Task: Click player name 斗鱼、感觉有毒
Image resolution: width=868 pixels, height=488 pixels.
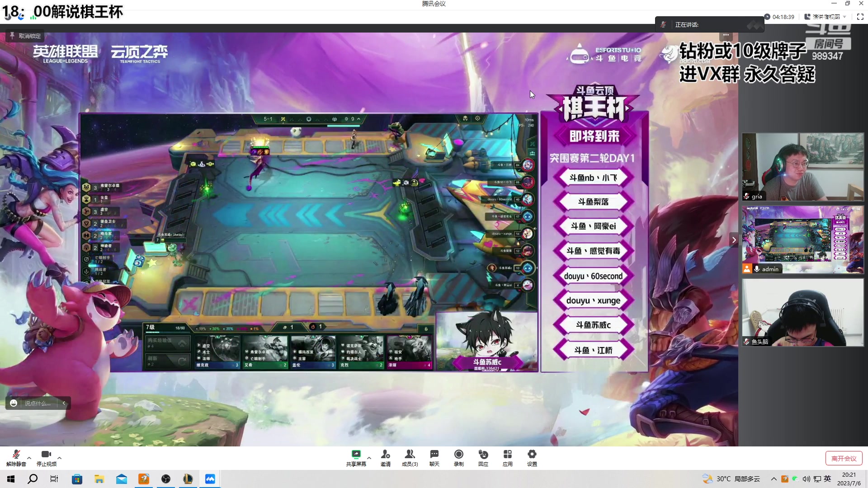Action: pos(594,251)
